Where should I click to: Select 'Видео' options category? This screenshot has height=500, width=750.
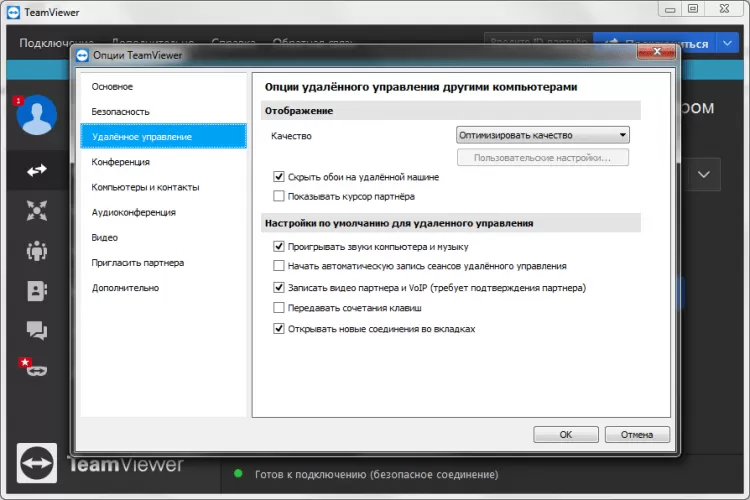pos(163,237)
